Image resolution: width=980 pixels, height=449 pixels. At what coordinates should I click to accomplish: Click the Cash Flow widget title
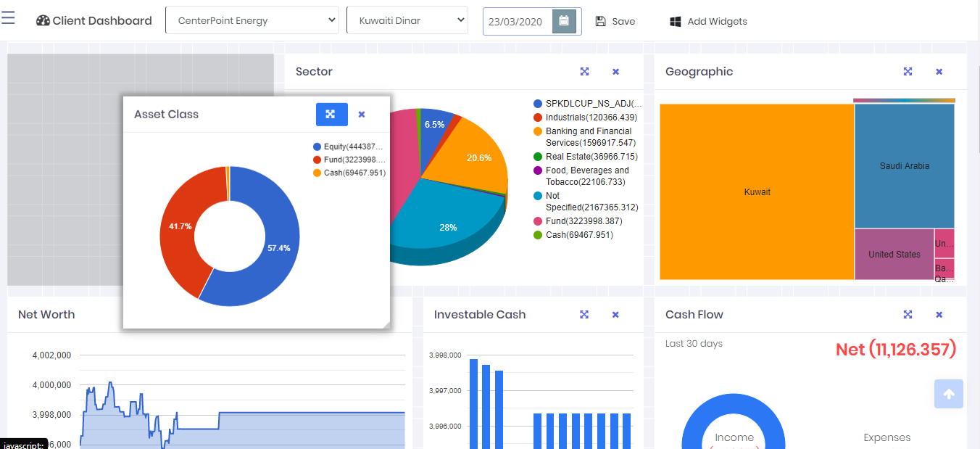[694, 315]
